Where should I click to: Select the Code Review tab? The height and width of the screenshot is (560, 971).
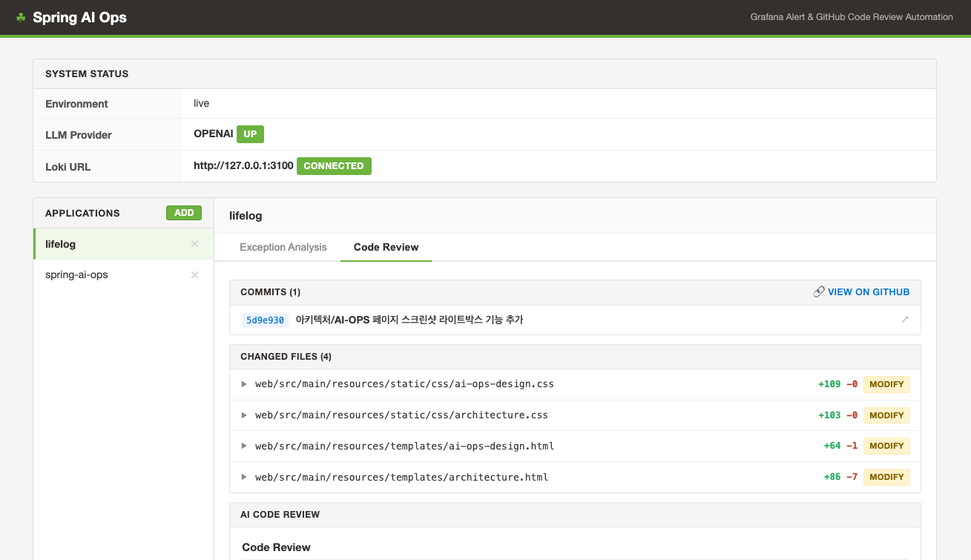coord(386,247)
